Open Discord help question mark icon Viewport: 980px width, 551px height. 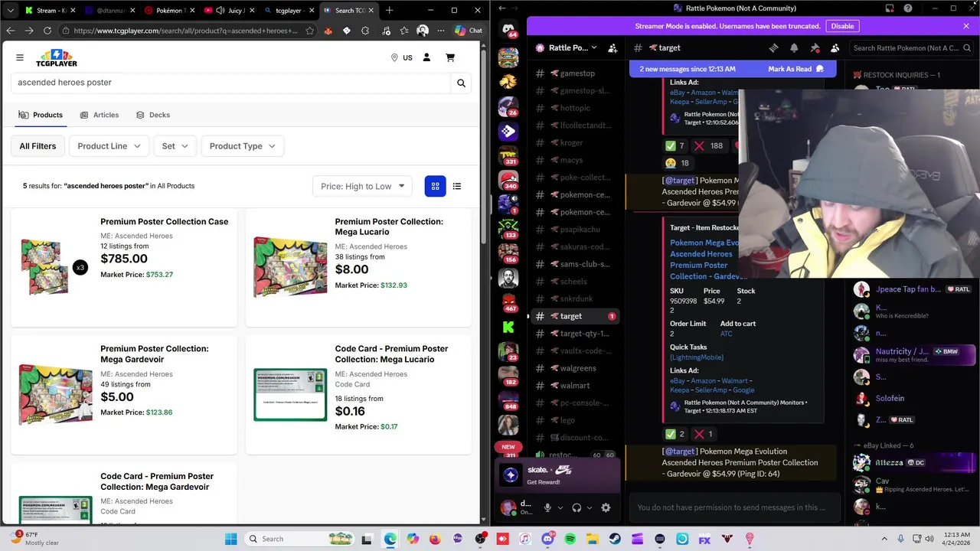pos(907,8)
